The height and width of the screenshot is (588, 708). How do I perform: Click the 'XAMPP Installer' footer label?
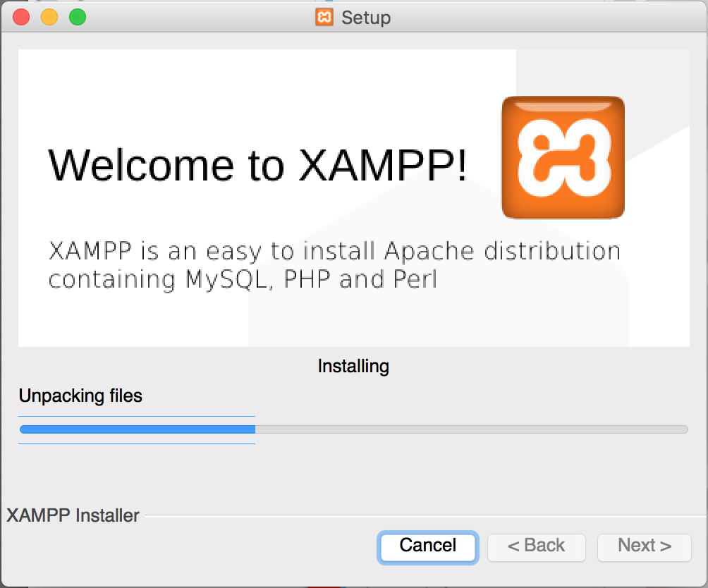tap(73, 515)
